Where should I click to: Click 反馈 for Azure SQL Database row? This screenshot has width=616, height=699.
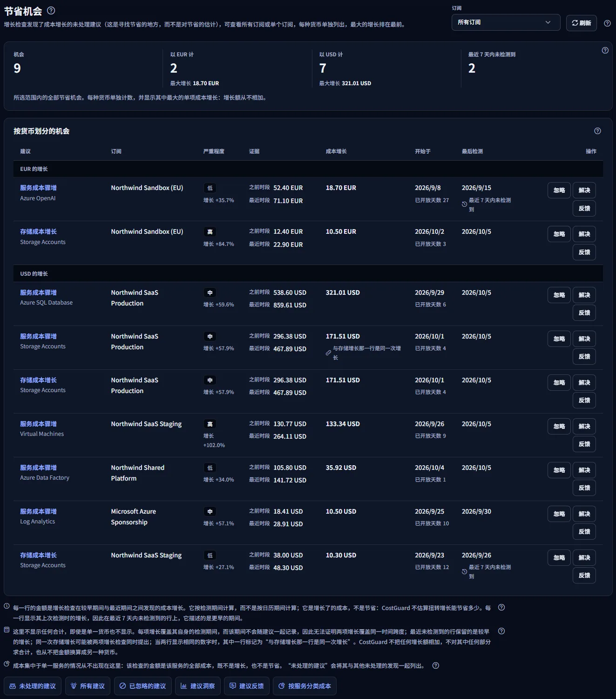point(584,313)
